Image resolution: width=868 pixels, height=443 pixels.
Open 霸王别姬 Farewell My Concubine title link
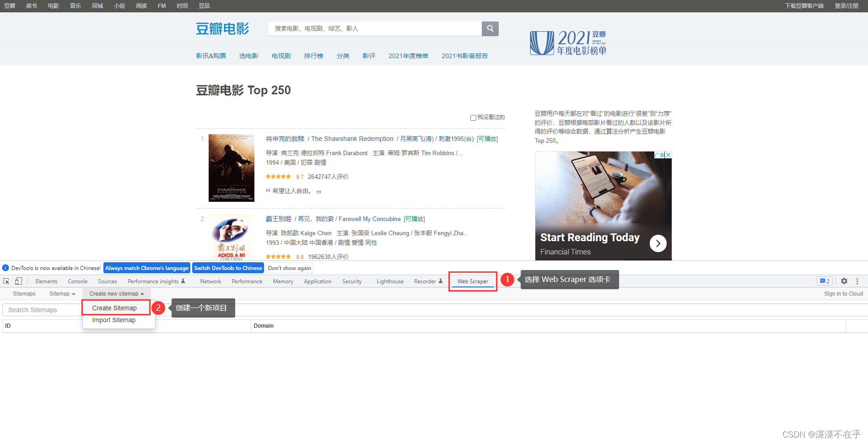point(333,219)
